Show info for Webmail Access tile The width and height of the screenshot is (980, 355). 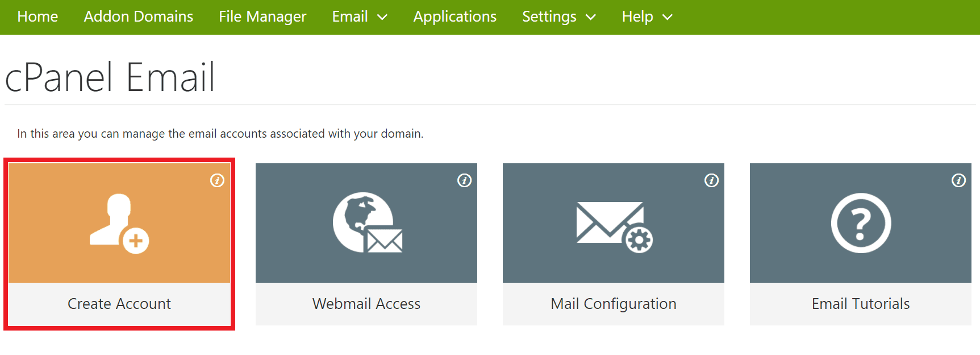464,180
